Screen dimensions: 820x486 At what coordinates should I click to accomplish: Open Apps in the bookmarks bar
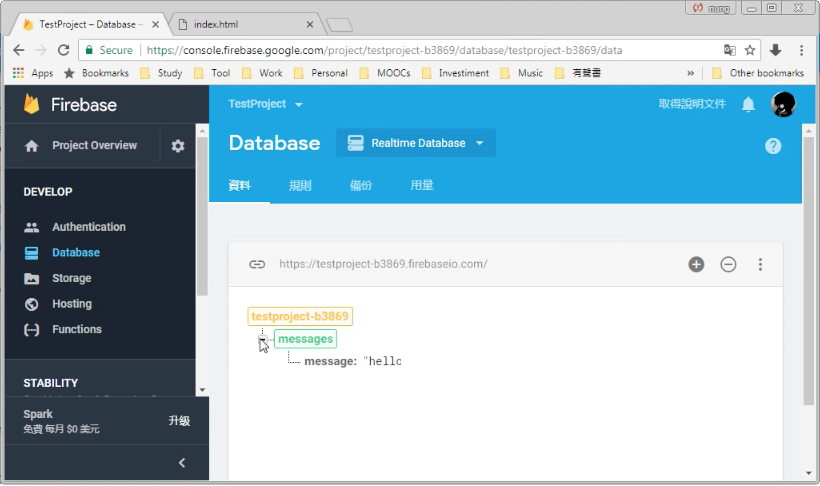(33, 73)
